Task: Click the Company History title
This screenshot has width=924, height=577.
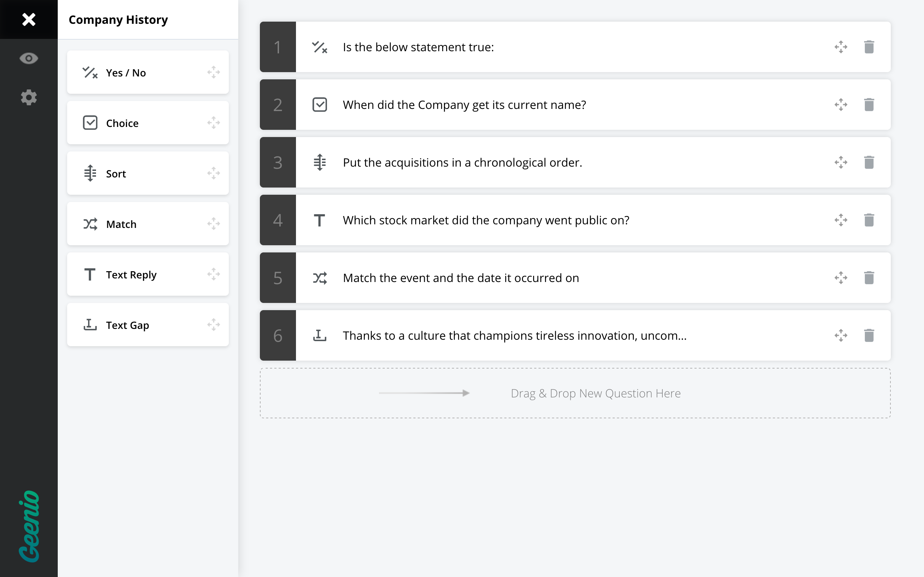Action: tap(118, 19)
